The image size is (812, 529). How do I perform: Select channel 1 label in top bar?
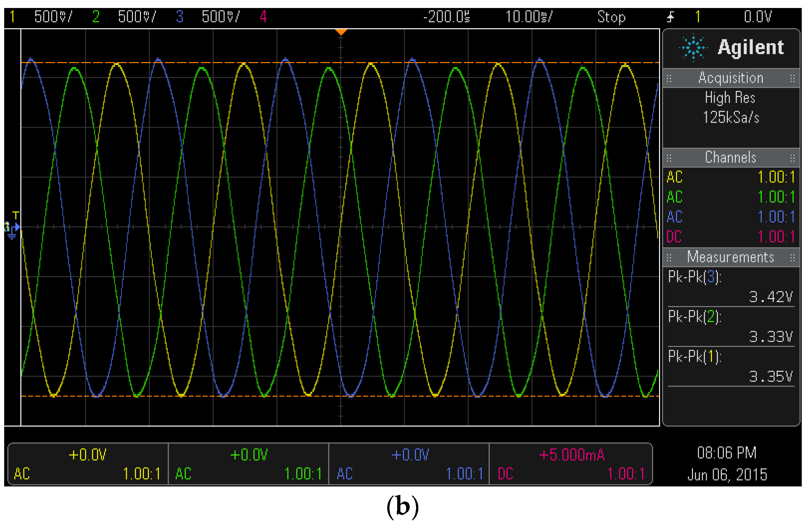(x=12, y=17)
